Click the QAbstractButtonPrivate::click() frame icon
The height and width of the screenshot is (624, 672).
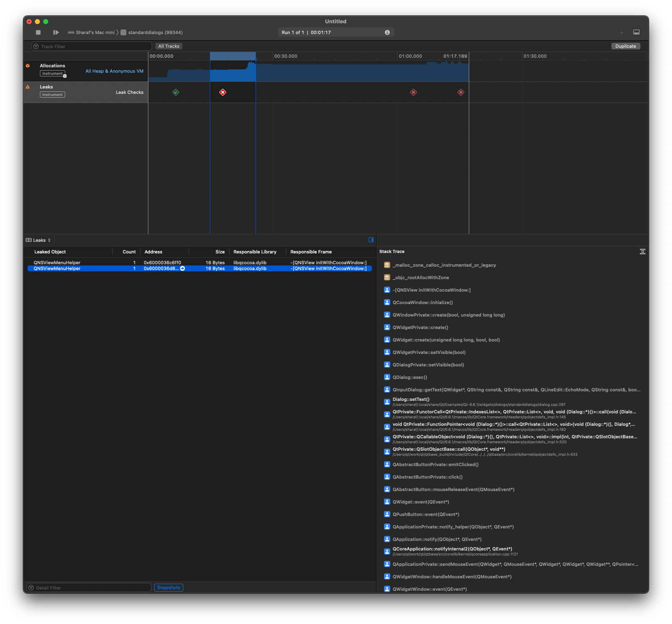[x=387, y=477]
